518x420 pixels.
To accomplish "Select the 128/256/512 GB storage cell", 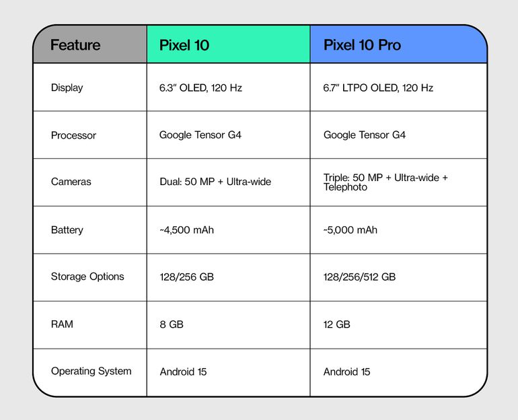I will point(359,277).
